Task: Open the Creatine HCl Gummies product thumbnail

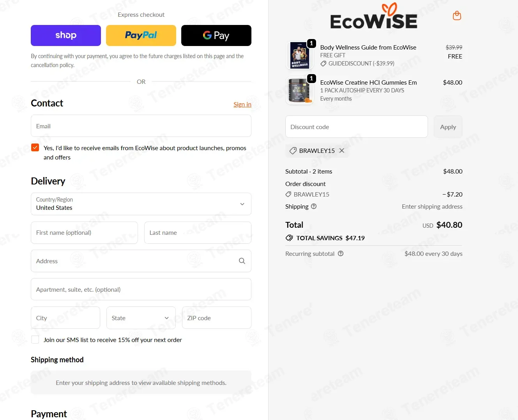Action: pyautogui.click(x=299, y=90)
